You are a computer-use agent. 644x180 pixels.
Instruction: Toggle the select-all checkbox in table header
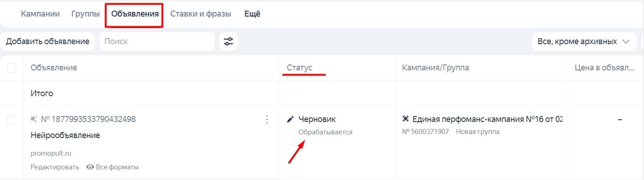(x=12, y=68)
